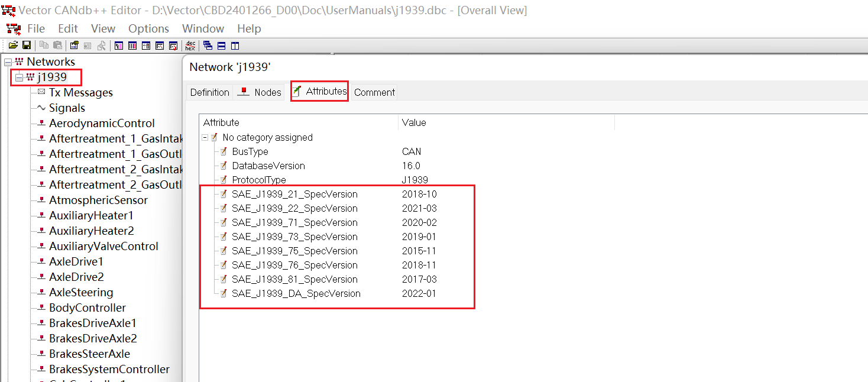The height and width of the screenshot is (382, 868).
Task: Click the greyed-out card icon after attribute definitions
Action: 88,46
